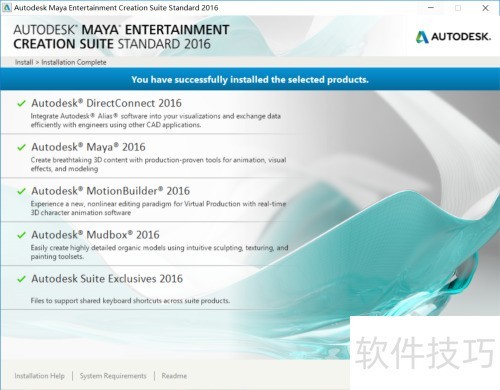This screenshot has width=500, height=390.
Task: Minimize the installer window
Action: (x=431, y=7)
